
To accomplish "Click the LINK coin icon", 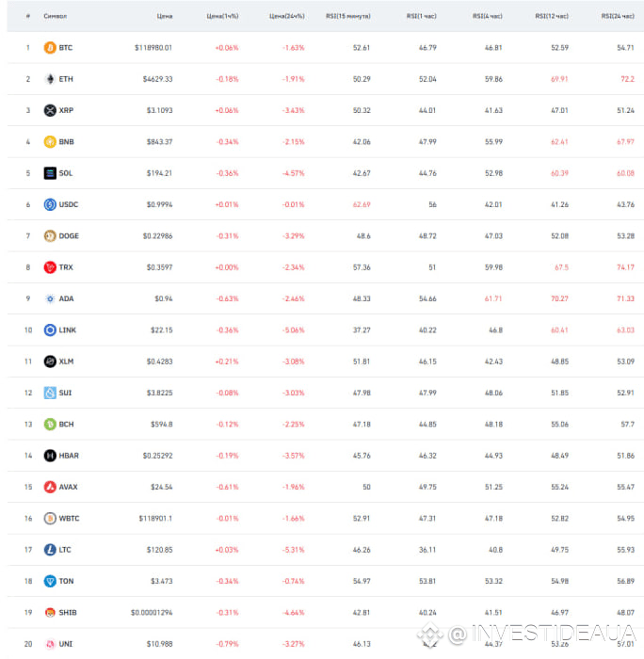I will pos(50,329).
